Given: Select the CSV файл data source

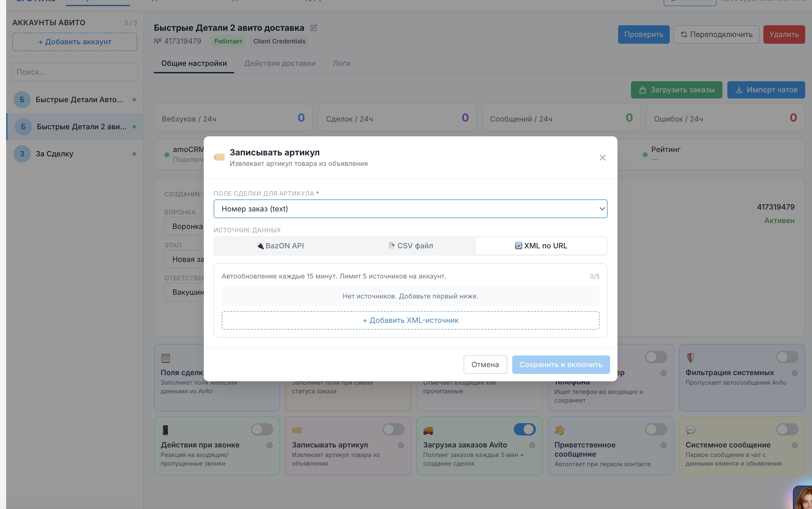Looking at the screenshot, I should click(x=410, y=246).
